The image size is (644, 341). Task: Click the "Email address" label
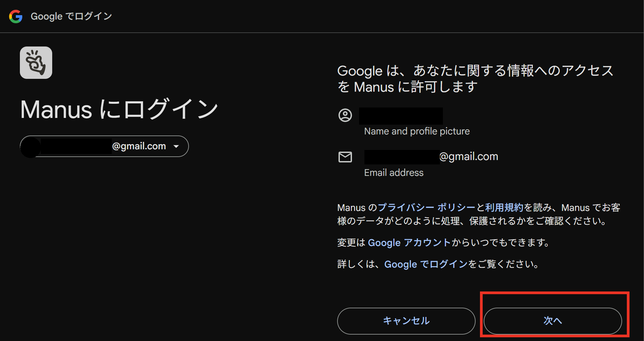point(393,173)
